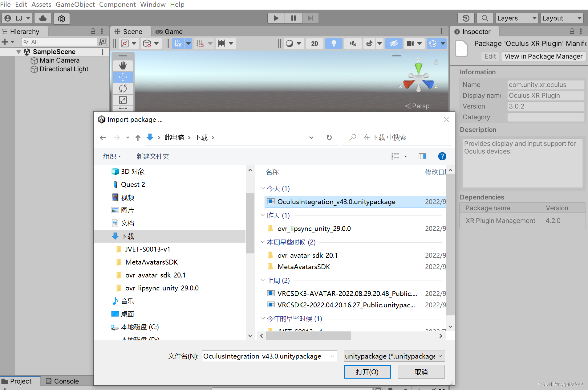Open the Window menu

[153, 4]
